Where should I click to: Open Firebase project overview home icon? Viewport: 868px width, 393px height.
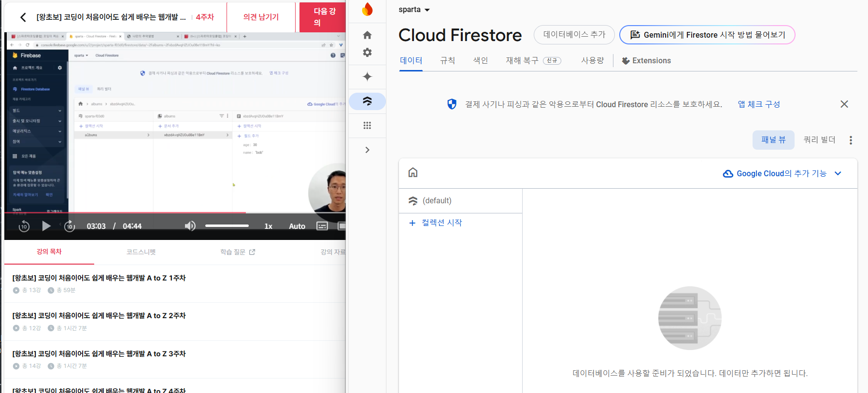coord(367,35)
